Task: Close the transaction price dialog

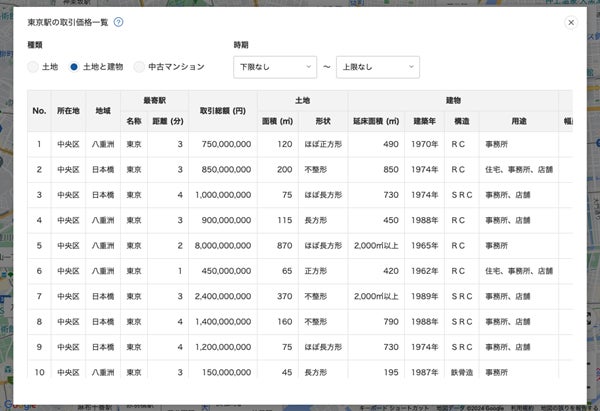Action: [x=571, y=23]
